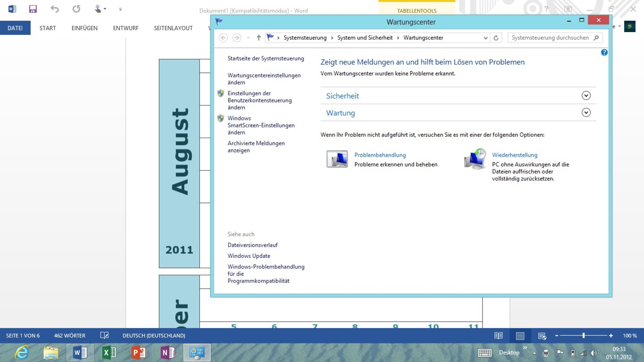Open the Wiederherstellung link
This screenshot has width=644, height=362.
tap(515, 155)
